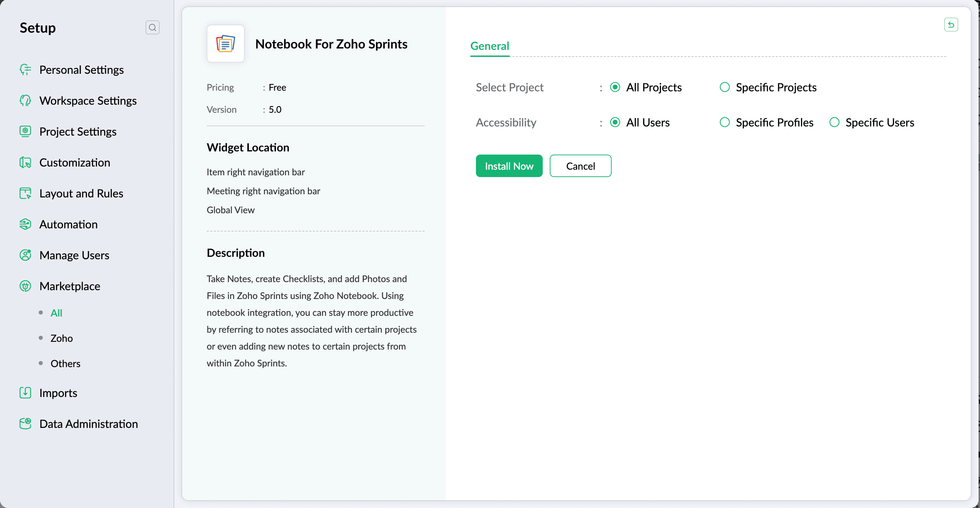The image size is (980, 508).
Task: Click the Manage Users icon
Action: [x=25, y=255]
